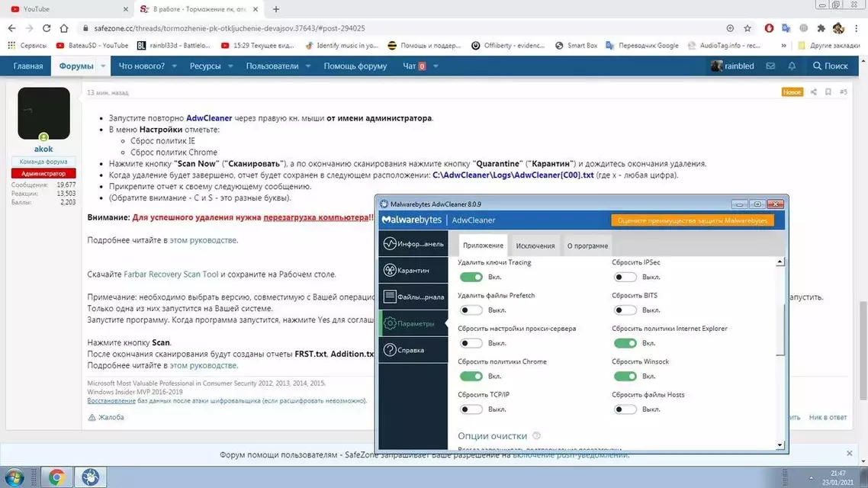
Task: Click the help icon beside Опции очистки
Action: (536, 436)
